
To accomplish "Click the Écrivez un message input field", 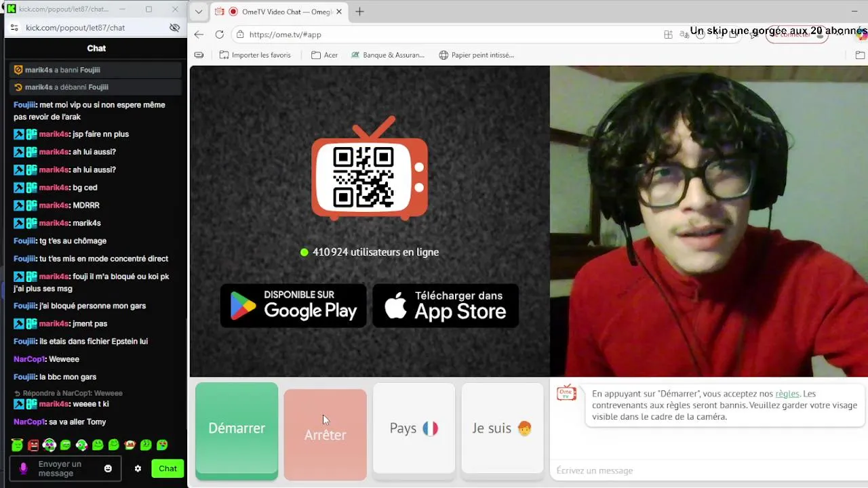I will [709, 470].
